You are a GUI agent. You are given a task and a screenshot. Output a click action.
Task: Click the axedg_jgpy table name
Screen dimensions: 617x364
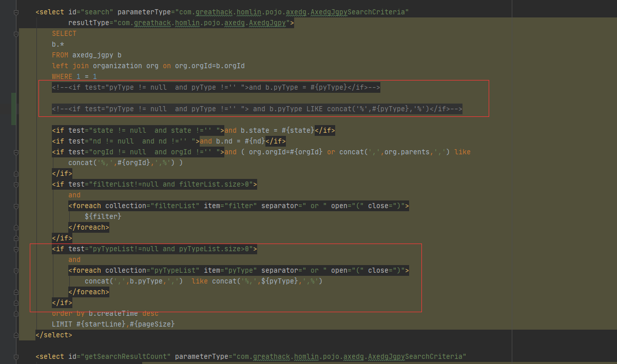(x=93, y=55)
